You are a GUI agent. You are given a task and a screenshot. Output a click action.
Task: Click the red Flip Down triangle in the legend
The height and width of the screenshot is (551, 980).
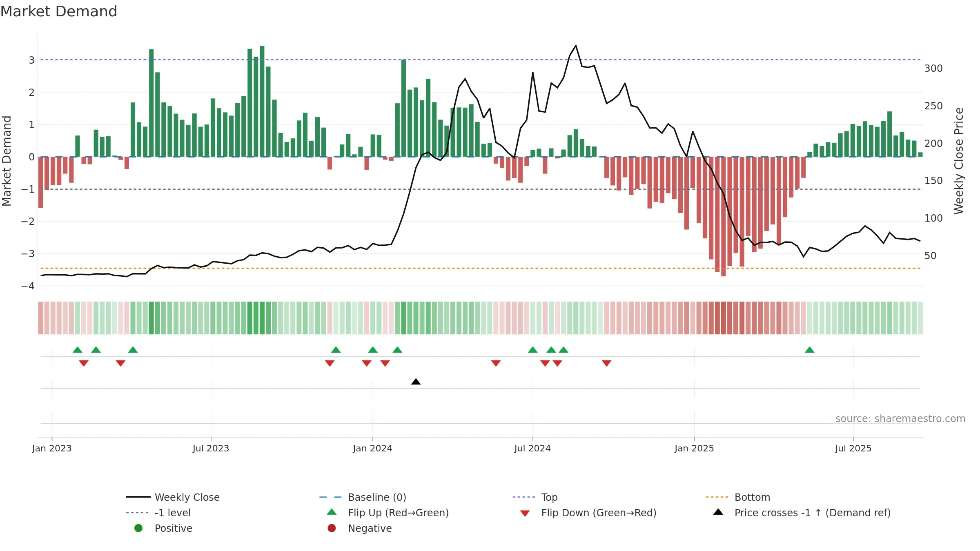coord(525,513)
